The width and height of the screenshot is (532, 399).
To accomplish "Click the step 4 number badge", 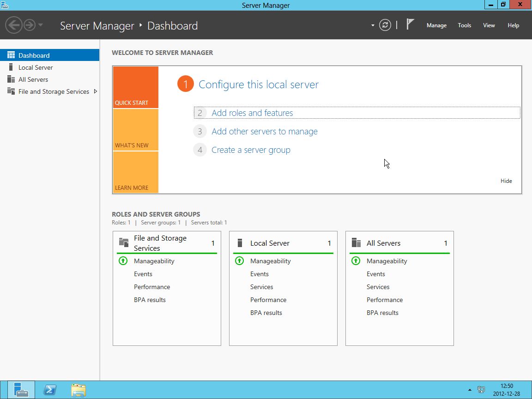I will tap(200, 150).
